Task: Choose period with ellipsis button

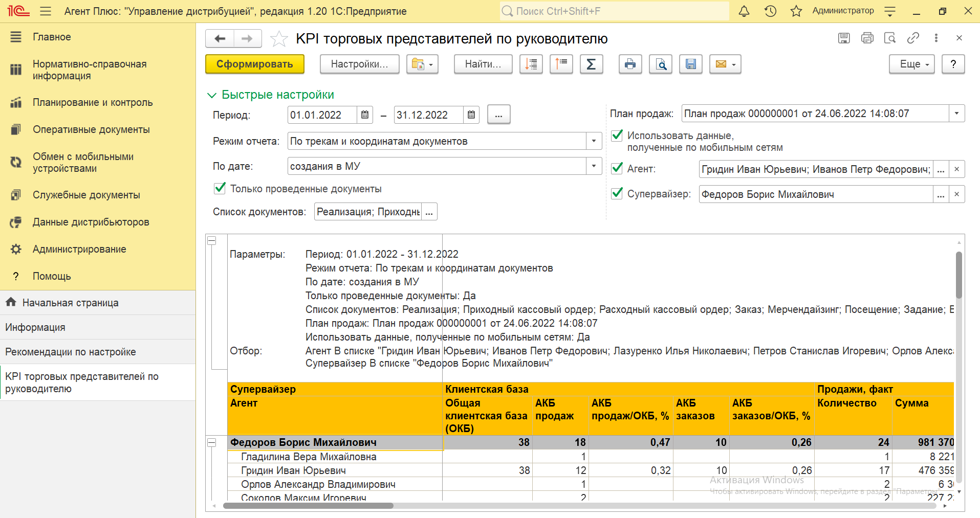Action: point(499,115)
